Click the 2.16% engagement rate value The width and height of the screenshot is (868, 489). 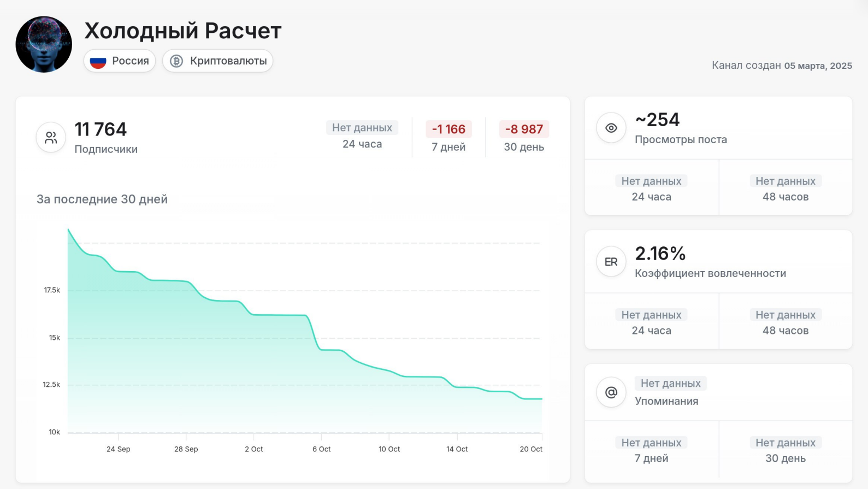tap(660, 254)
